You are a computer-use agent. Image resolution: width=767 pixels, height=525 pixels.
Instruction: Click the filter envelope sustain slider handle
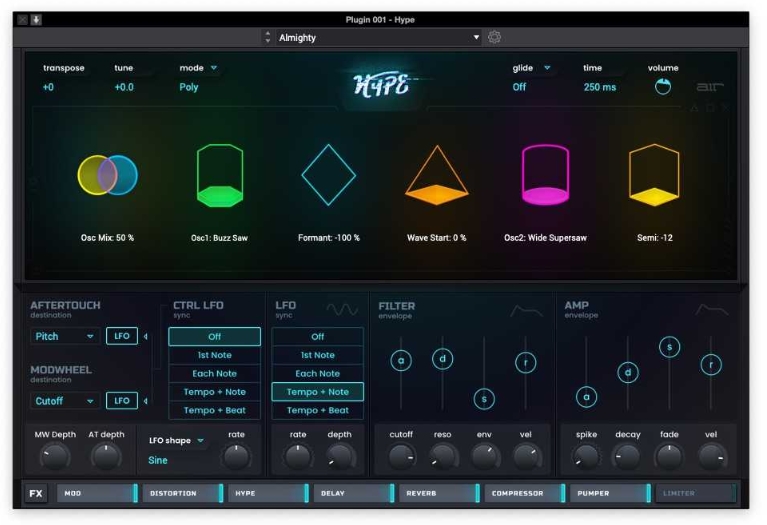(484, 399)
